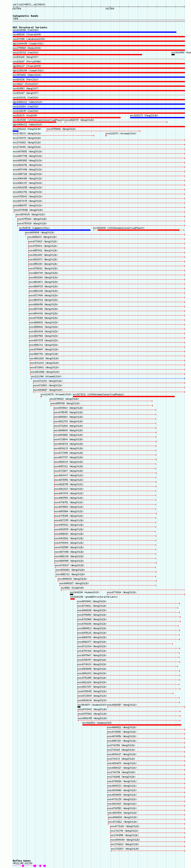This screenshot has height=868, width=191.
Task: Click label nsv5982 (Kidd2008)
Action: click(x=72, y=588)
